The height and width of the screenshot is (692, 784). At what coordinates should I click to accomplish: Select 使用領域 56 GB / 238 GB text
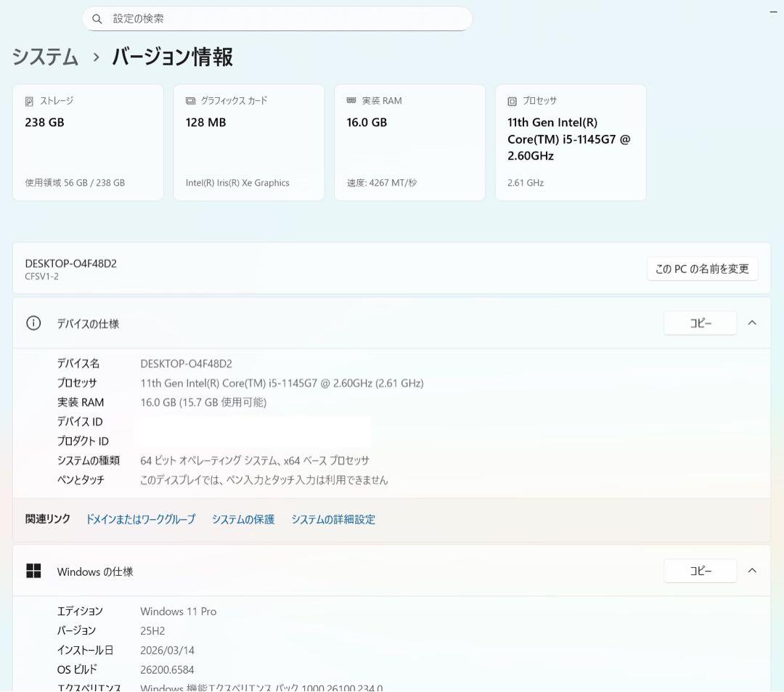pyautogui.click(x=75, y=183)
